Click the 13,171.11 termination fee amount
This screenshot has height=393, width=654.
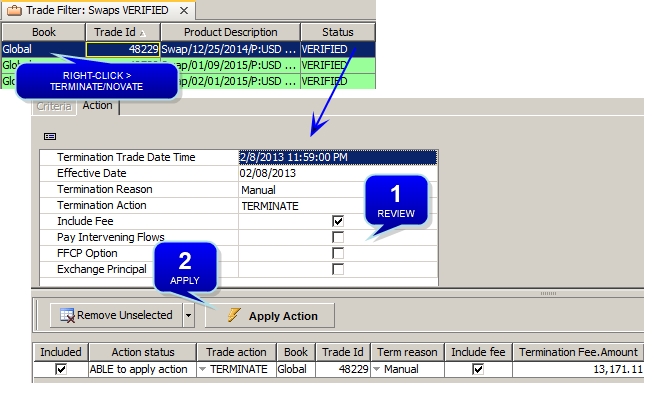(x=578, y=369)
